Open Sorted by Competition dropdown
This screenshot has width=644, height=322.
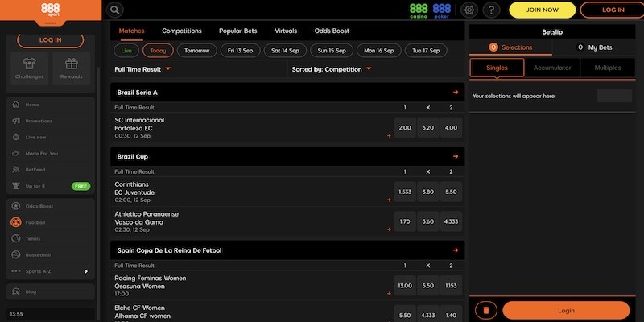click(332, 69)
